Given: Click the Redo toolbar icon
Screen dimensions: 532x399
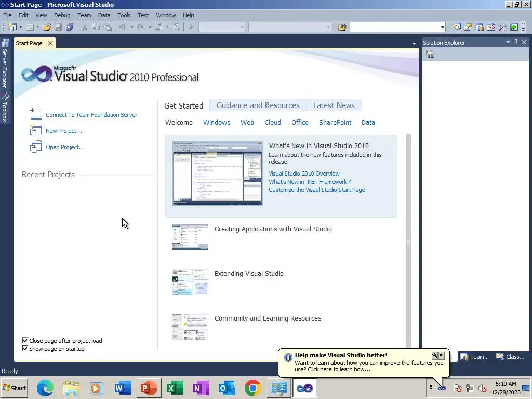Looking at the screenshot, I should (x=141, y=27).
